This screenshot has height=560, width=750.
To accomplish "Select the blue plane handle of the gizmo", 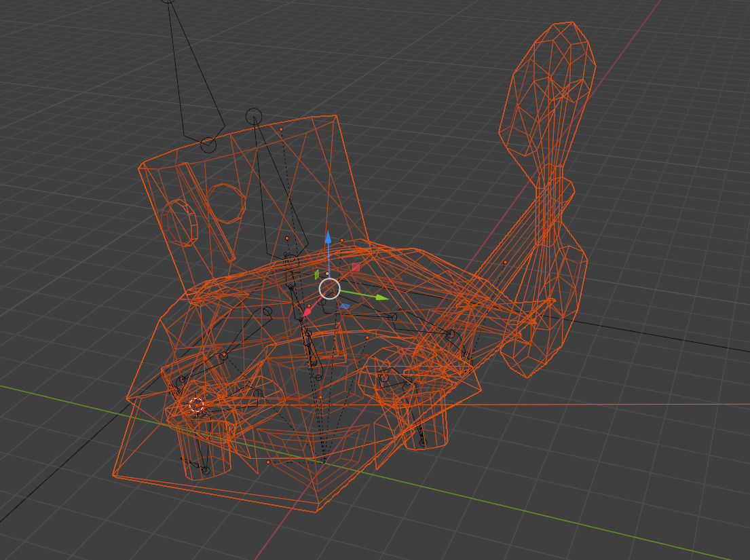I will pyautogui.click(x=345, y=306).
